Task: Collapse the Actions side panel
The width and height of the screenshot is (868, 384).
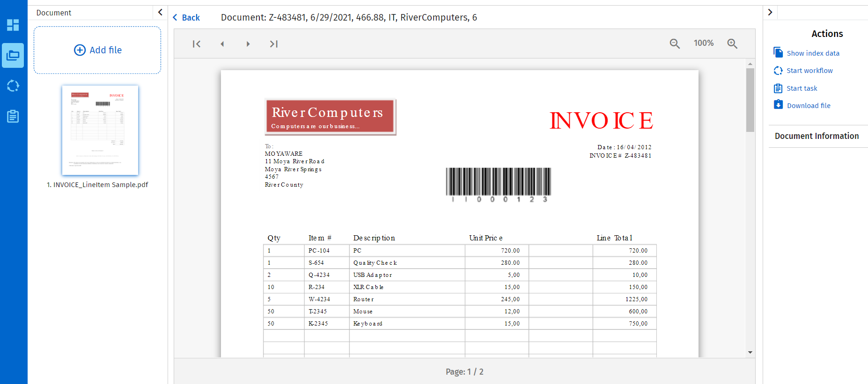Action: click(x=770, y=12)
